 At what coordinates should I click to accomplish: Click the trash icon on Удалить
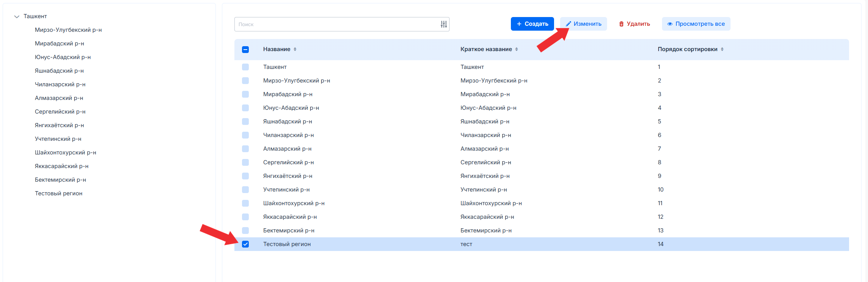621,24
